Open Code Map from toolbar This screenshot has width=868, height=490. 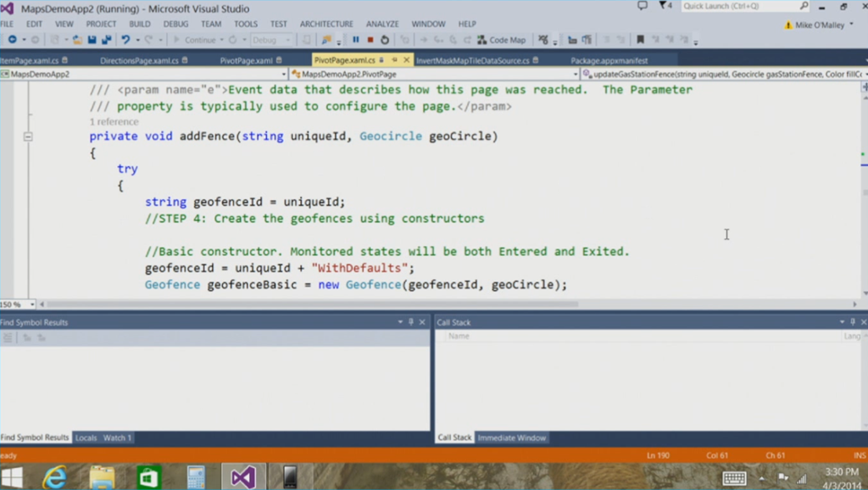coord(502,40)
